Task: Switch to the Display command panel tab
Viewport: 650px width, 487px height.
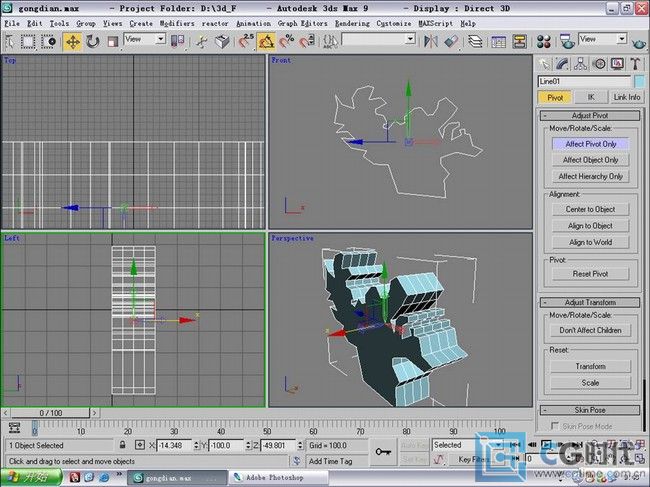Action: pyautogui.click(x=617, y=64)
